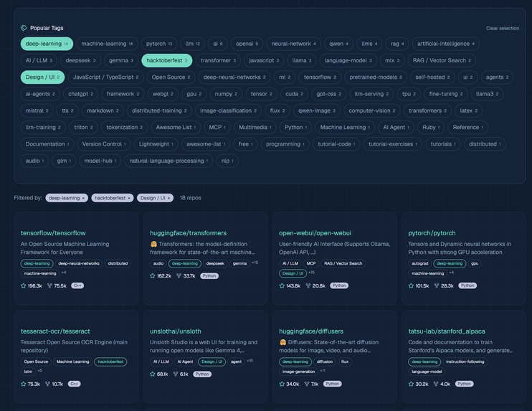
Task: Expand +15 more tags on huggingface/transformers card
Action: [x=255, y=263]
